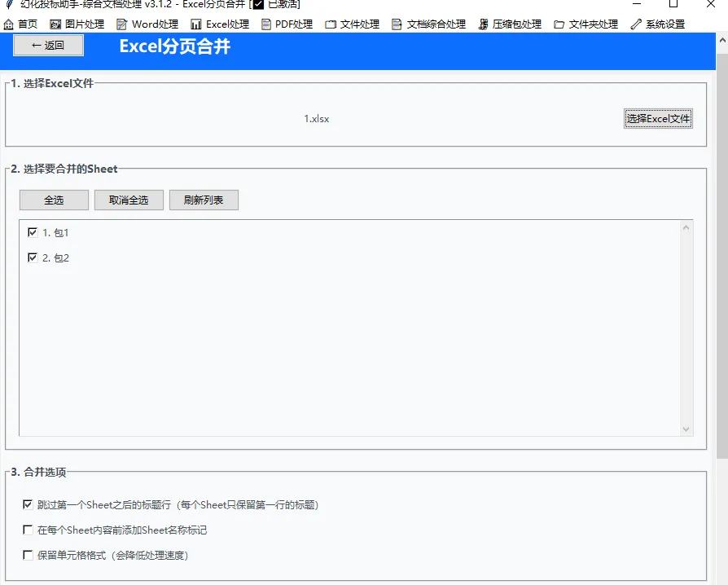
Task: Open the PDF处理 menu label
Action: (x=294, y=24)
